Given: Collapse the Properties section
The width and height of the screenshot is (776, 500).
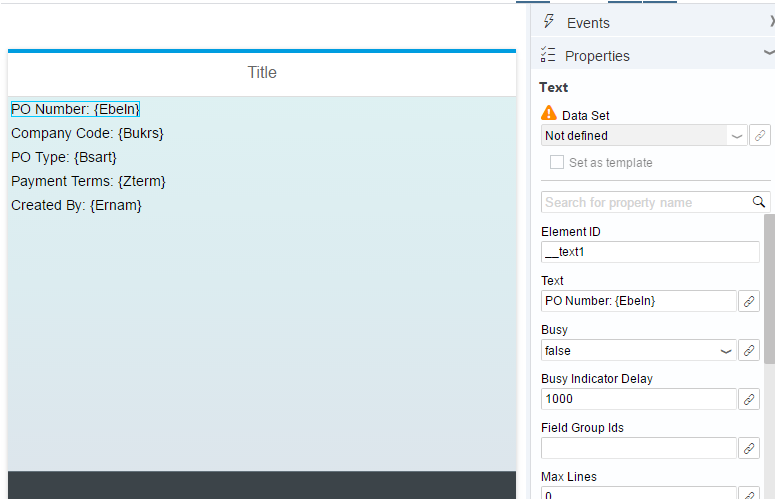Looking at the screenshot, I should [769, 52].
